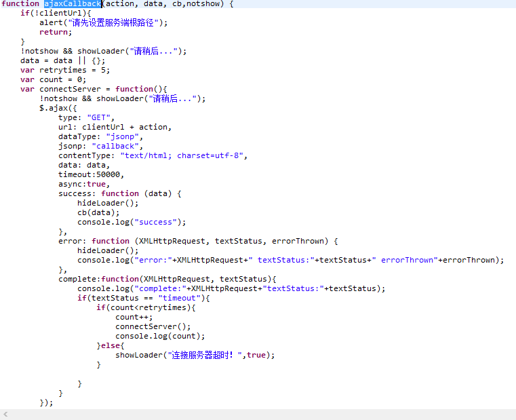
Task: Click the '$.ajax({' line
Action: point(58,108)
